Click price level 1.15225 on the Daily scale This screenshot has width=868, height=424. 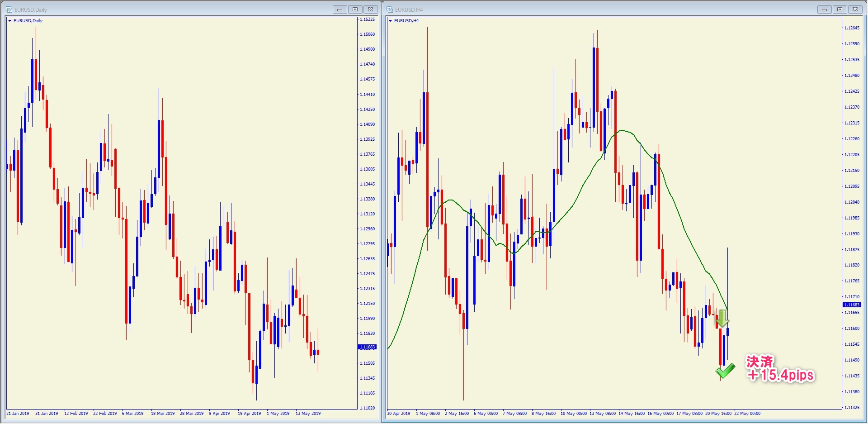point(368,19)
